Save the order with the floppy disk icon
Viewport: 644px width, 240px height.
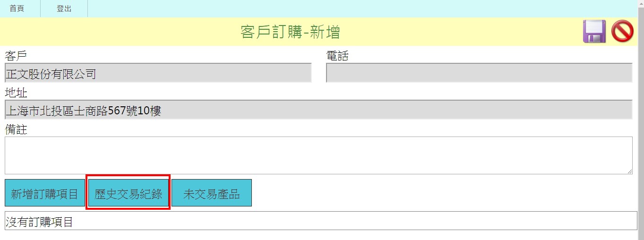(594, 32)
